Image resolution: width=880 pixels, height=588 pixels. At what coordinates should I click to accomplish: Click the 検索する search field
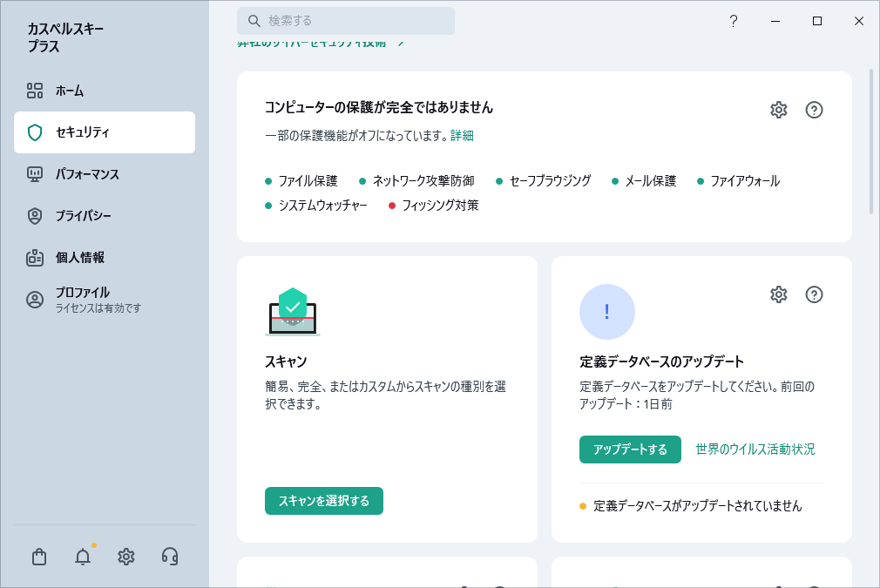pos(346,21)
